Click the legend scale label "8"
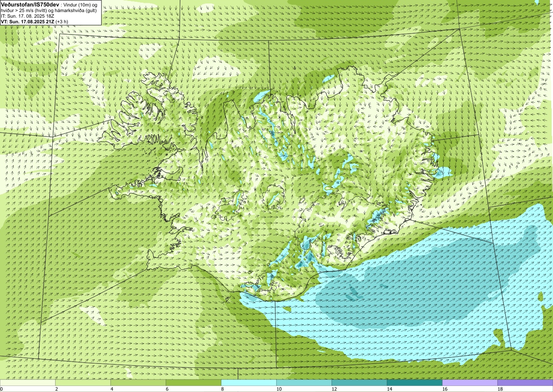The image size is (553, 392). (x=222, y=389)
